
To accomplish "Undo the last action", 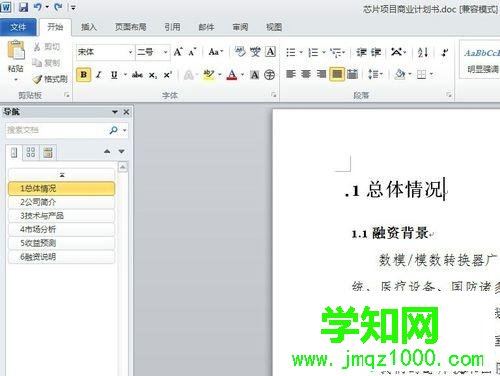I will [38, 7].
